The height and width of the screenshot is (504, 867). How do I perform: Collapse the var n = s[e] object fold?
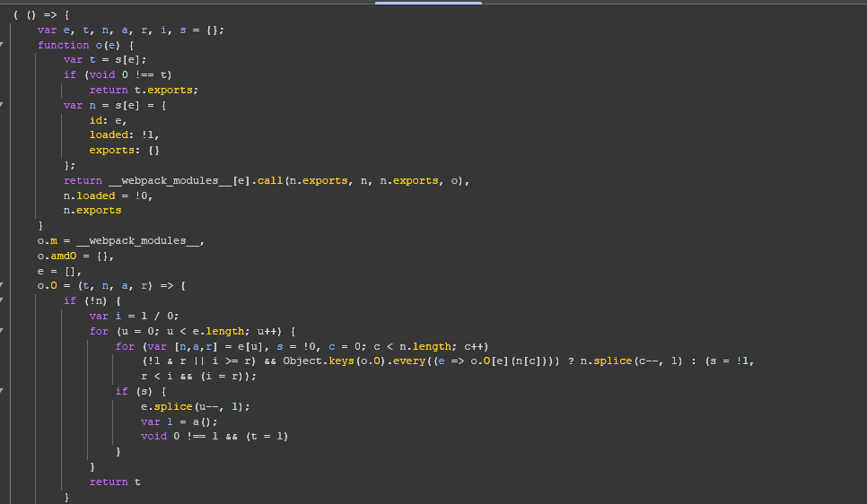(3, 105)
